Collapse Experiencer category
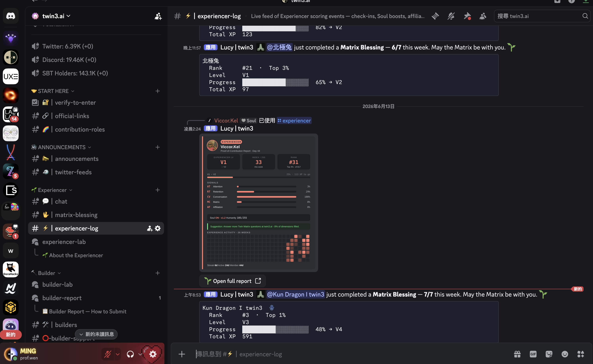The height and width of the screenshot is (364, 593). [x=52, y=190]
